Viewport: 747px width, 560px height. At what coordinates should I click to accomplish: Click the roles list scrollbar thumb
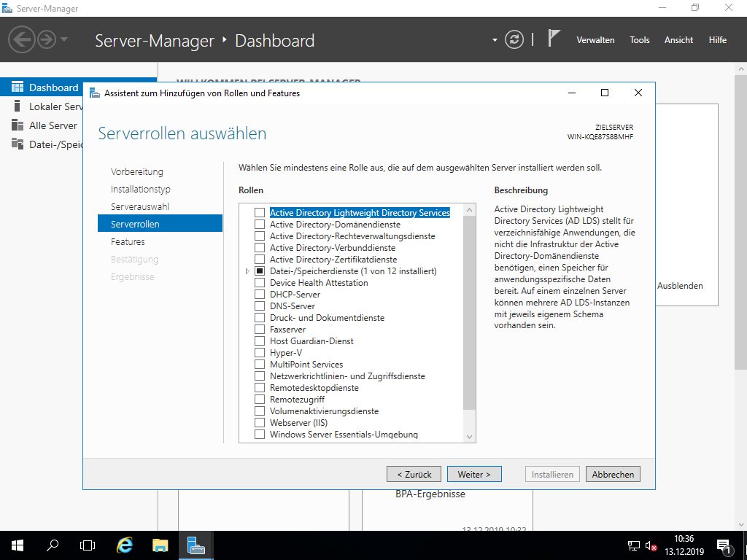pyautogui.click(x=469, y=312)
